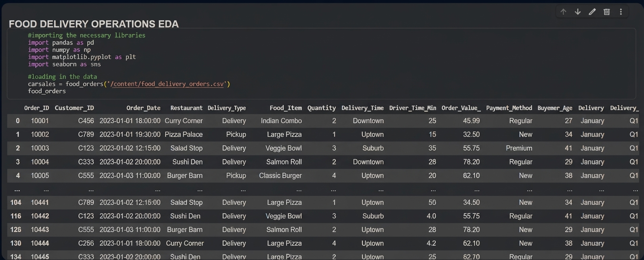Click row index 104
This screenshot has height=260, width=644.
[15, 203]
